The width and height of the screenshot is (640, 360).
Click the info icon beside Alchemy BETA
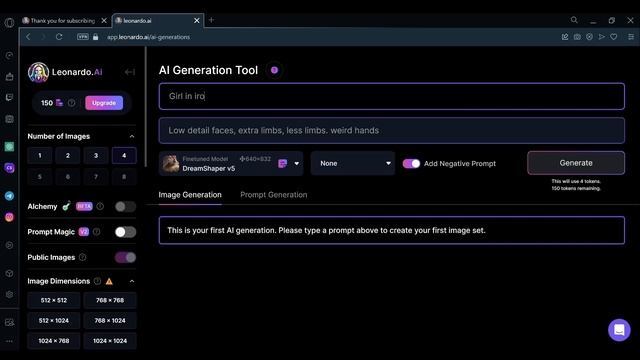pyautogui.click(x=100, y=207)
